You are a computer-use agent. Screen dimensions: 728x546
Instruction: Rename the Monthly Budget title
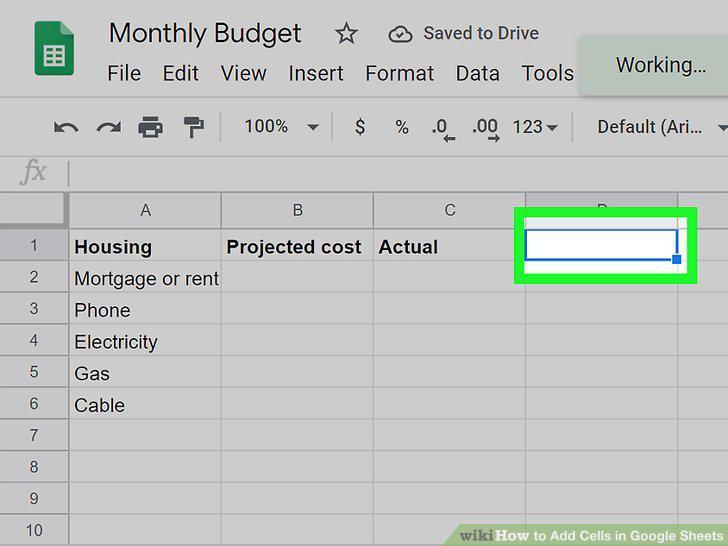pos(205,34)
